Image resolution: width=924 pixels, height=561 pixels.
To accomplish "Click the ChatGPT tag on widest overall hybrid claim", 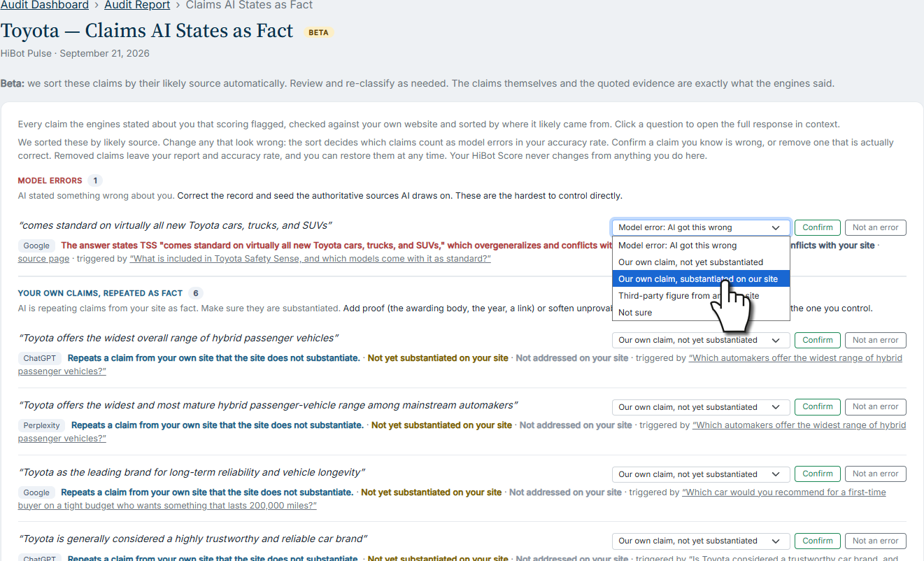I will (x=40, y=358).
